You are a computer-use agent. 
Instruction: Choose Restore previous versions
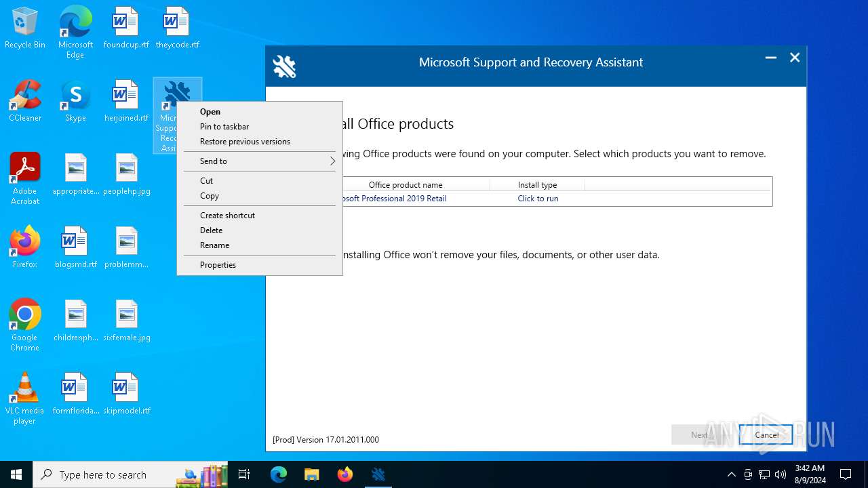(x=260, y=142)
